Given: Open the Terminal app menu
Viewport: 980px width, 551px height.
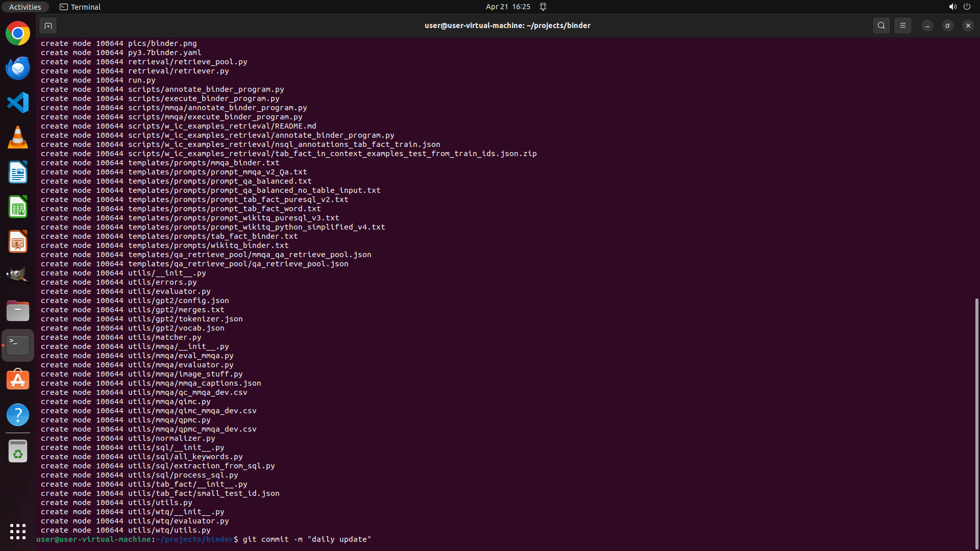Looking at the screenshot, I should (80, 7).
